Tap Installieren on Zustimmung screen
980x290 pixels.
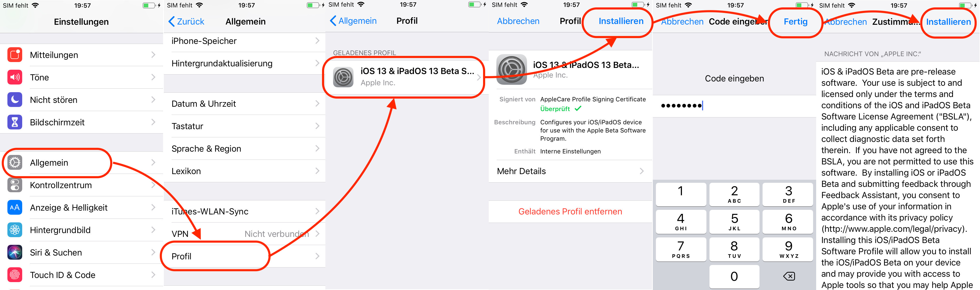pyautogui.click(x=948, y=22)
